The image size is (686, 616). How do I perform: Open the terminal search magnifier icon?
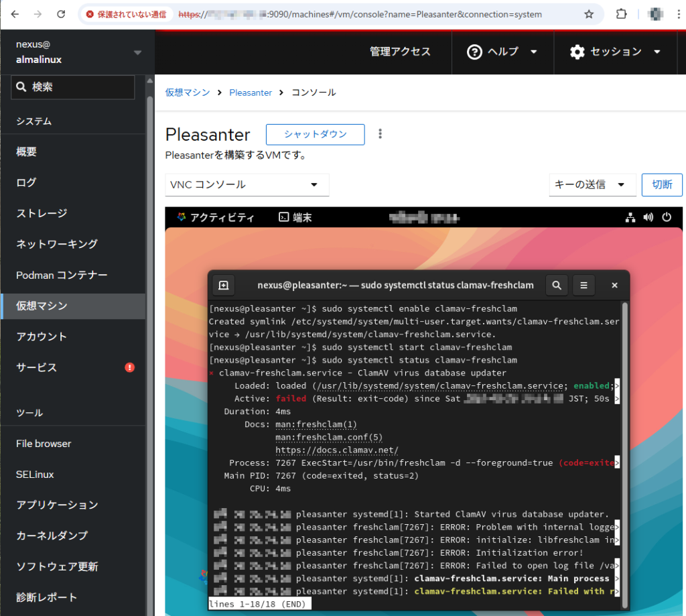557,286
